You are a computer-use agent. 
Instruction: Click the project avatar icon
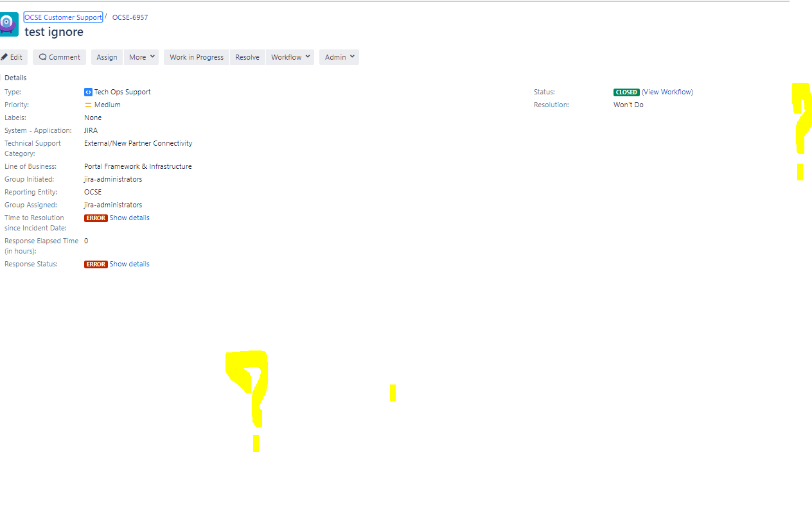coord(8,24)
